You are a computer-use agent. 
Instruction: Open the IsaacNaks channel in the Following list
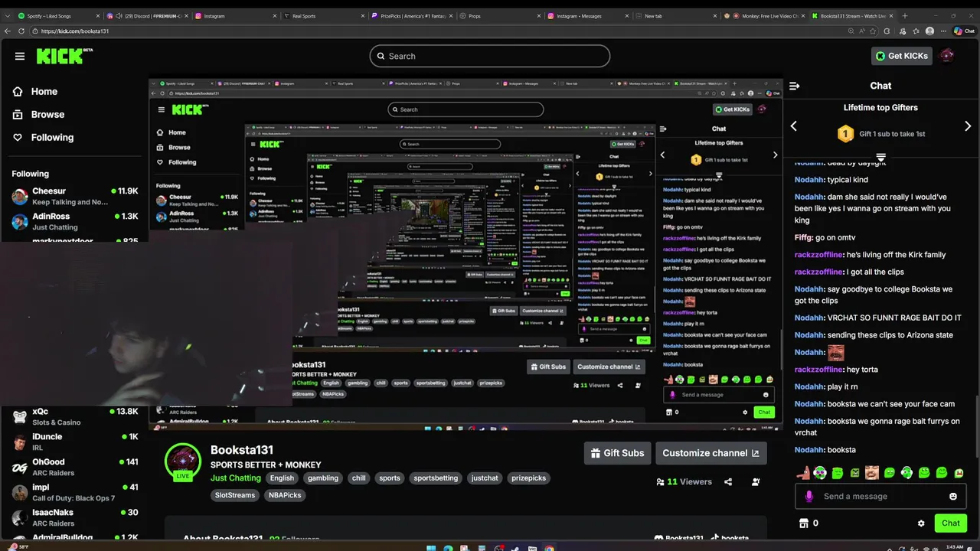[x=74, y=517]
